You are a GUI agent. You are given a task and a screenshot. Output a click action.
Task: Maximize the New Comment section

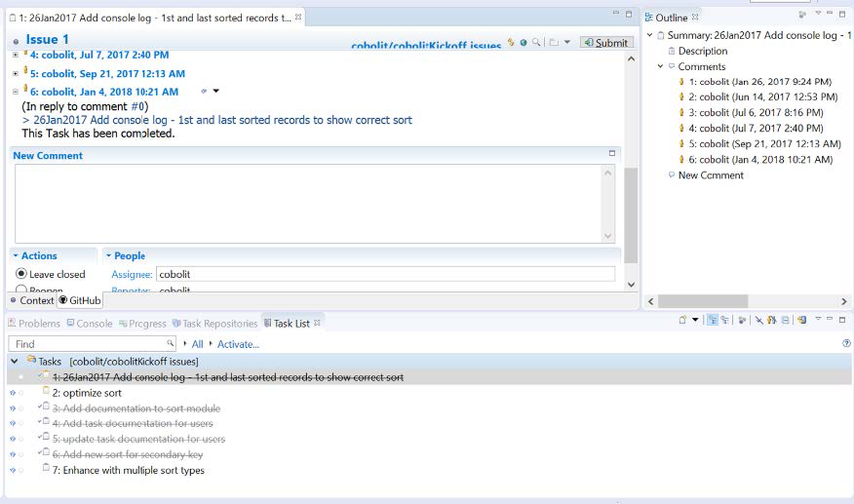point(611,154)
